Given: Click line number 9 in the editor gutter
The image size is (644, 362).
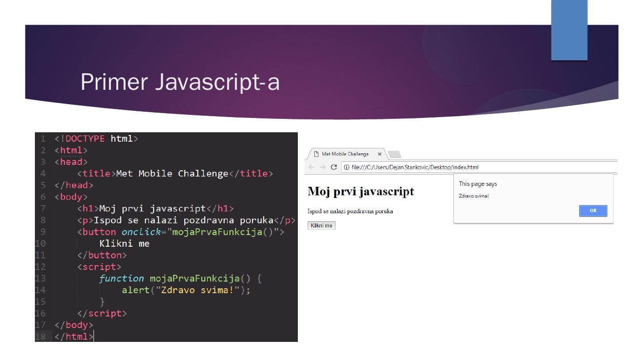Looking at the screenshot, I should pos(43,232).
